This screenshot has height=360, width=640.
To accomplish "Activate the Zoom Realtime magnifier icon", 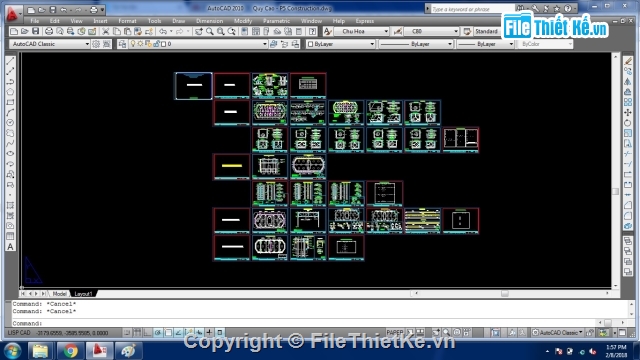I will pos(210,31).
